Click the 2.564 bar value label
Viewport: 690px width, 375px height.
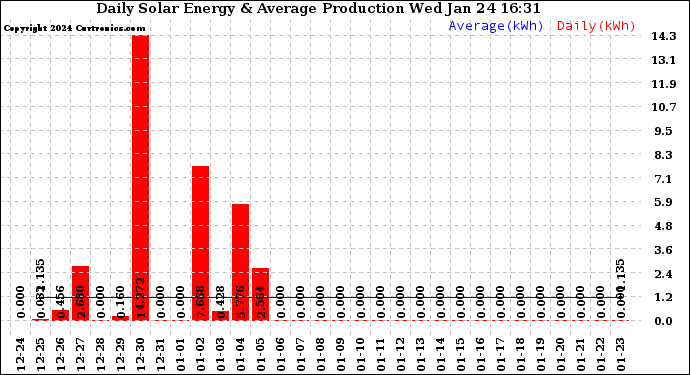261,302
